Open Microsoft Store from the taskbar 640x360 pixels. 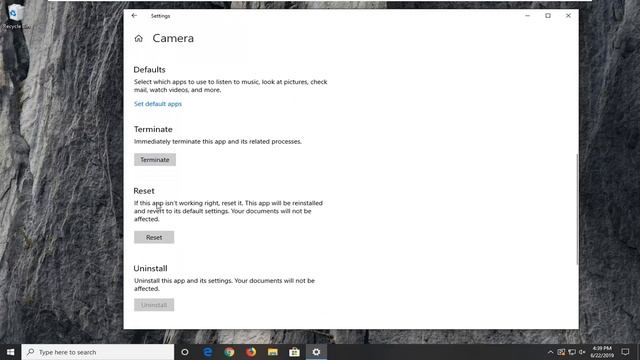click(x=294, y=352)
